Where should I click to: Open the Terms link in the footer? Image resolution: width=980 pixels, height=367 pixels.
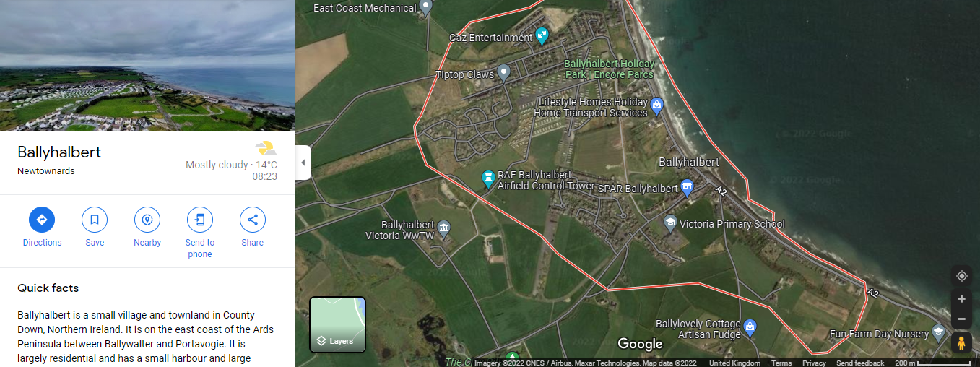coord(781,363)
